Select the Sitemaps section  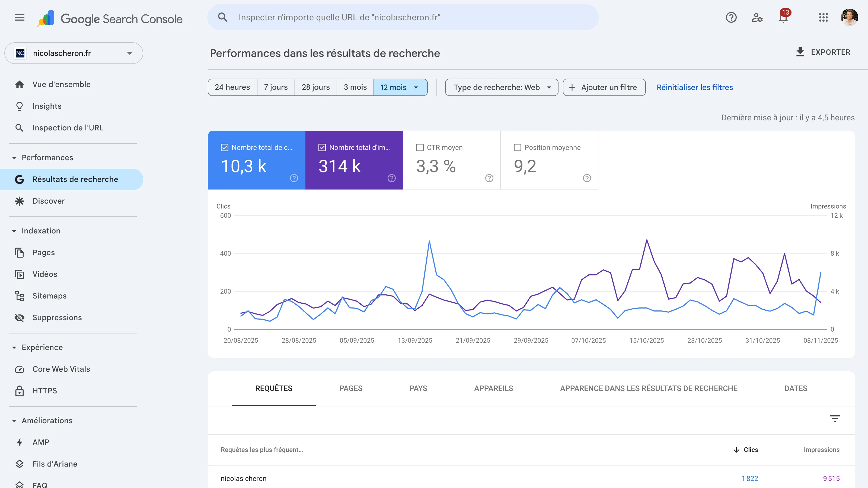tap(49, 296)
